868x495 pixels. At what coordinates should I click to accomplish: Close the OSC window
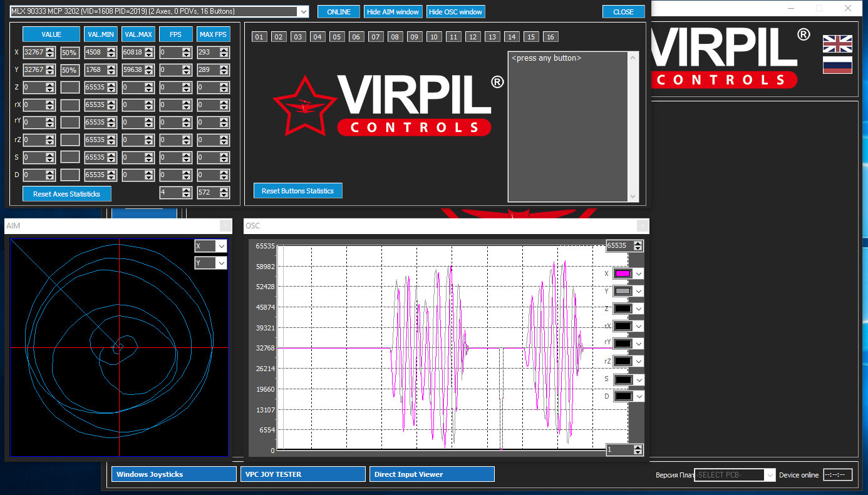643,226
